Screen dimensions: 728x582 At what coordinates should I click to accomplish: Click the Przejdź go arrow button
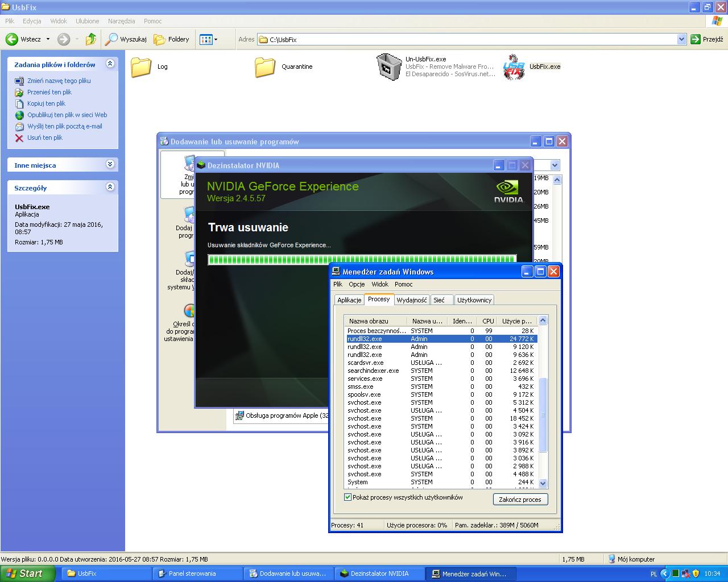pyautogui.click(x=695, y=39)
